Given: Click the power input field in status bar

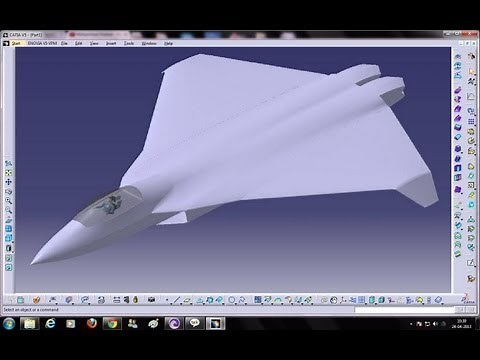Looking at the screenshot, I should (405, 310).
